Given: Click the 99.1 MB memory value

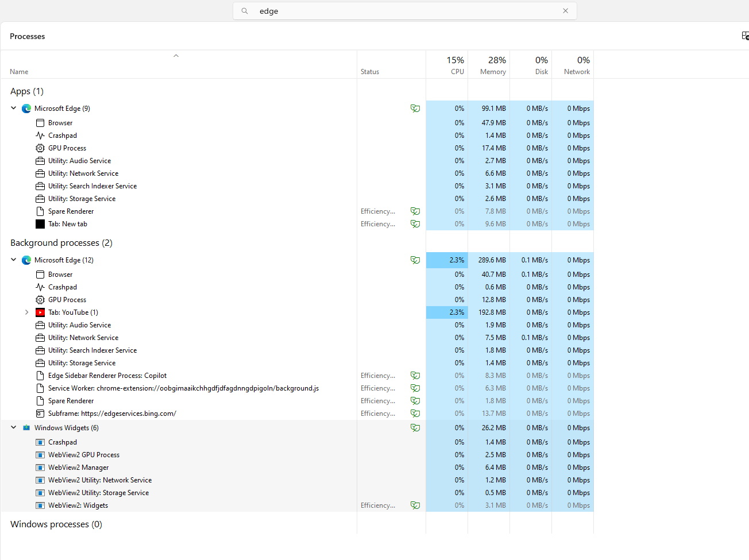Looking at the screenshot, I should [494, 109].
